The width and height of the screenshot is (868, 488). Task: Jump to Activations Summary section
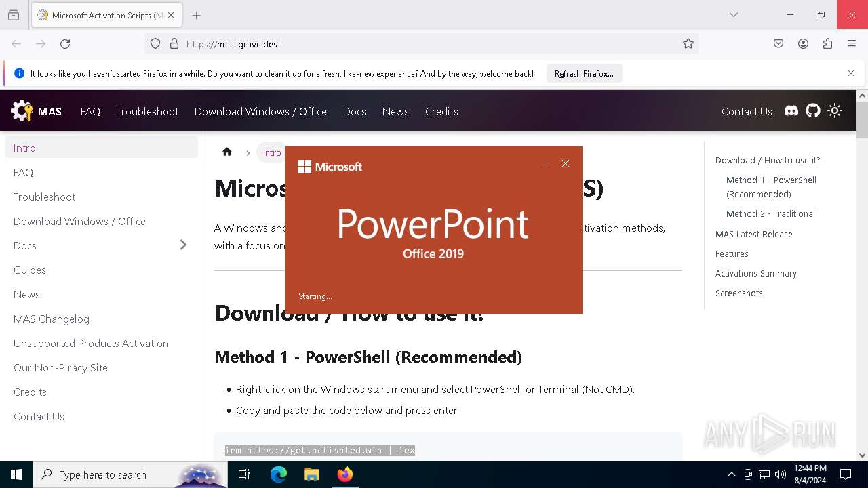[x=755, y=273]
